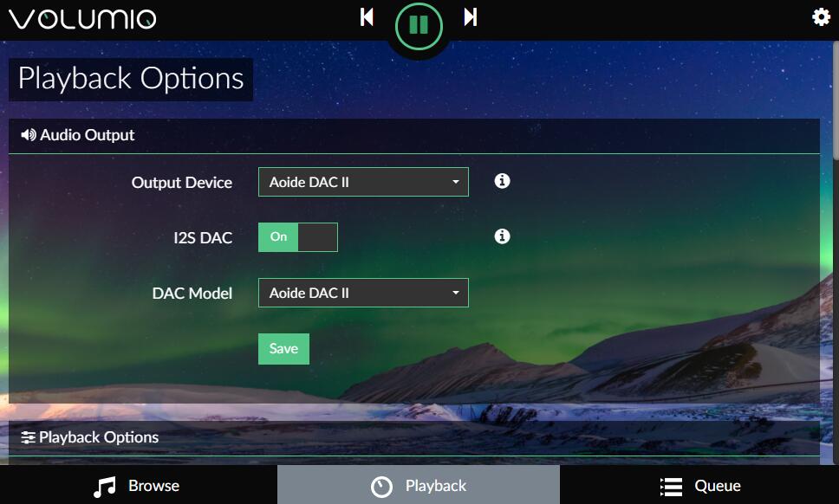Click the page scrollbar on the right

[836, 101]
